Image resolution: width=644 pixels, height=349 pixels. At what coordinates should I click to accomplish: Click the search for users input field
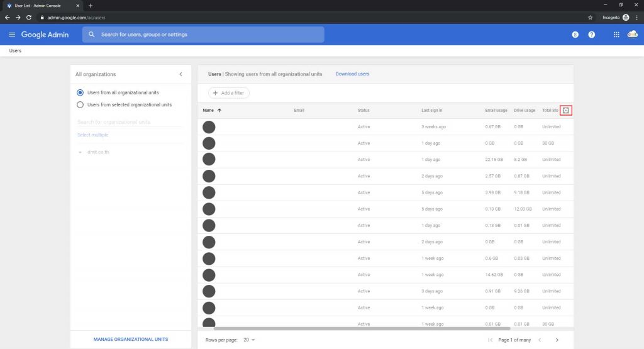pos(203,35)
